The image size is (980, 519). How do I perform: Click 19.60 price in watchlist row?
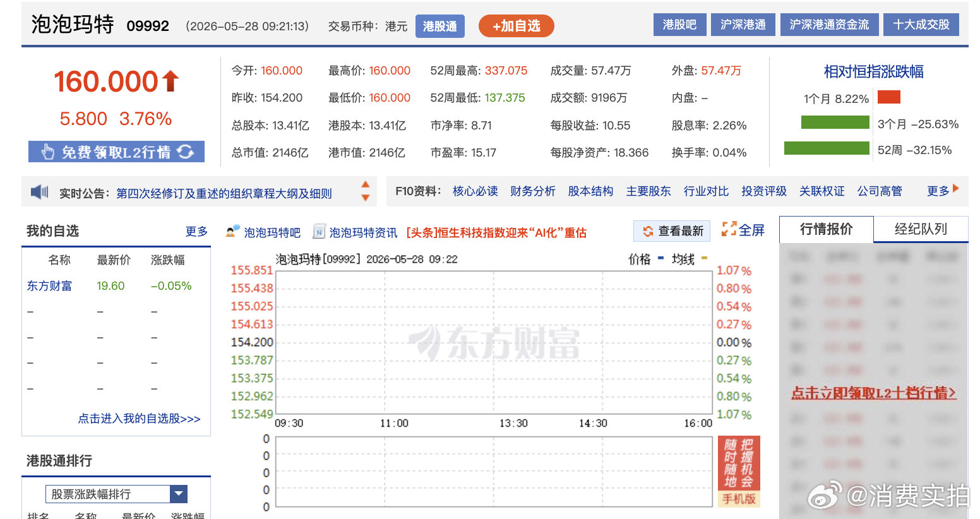111,285
